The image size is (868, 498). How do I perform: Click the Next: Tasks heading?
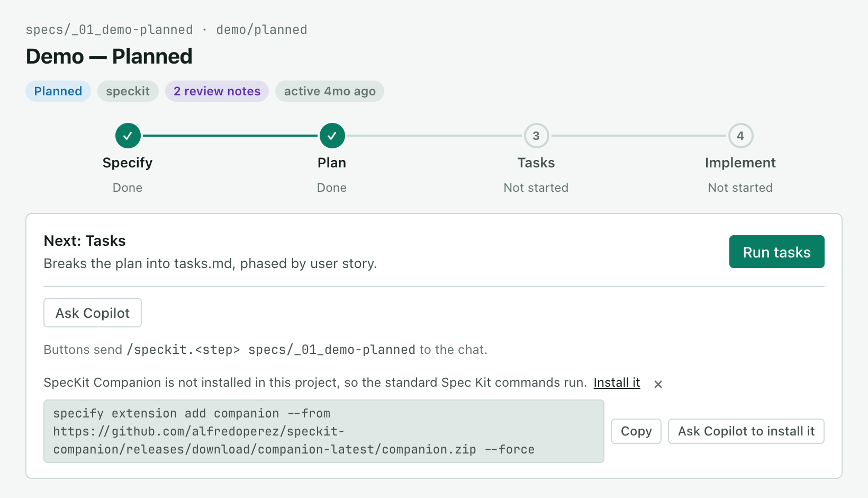85,241
